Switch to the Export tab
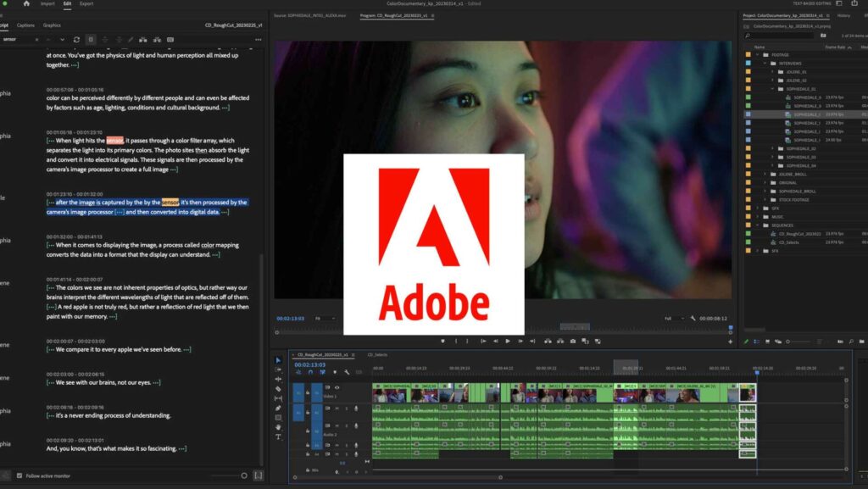 tap(86, 4)
